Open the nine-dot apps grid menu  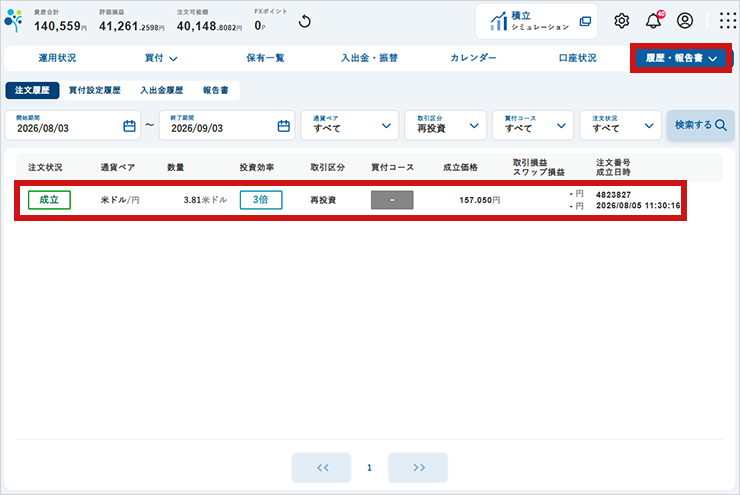tap(727, 21)
